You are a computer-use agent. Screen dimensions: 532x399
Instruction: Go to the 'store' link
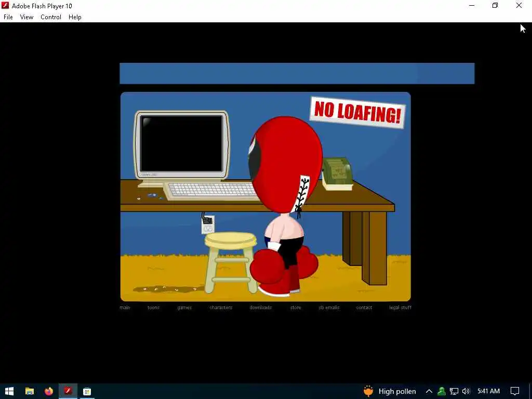[296, 308]
